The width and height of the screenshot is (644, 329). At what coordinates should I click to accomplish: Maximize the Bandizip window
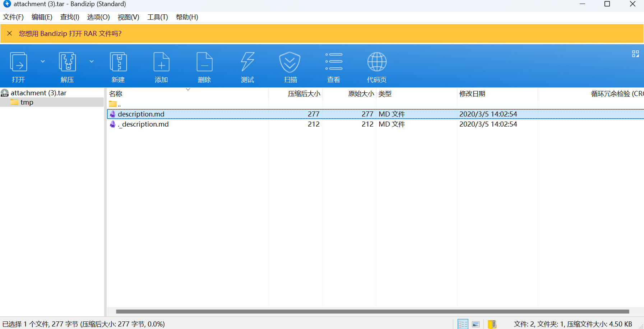607,4
